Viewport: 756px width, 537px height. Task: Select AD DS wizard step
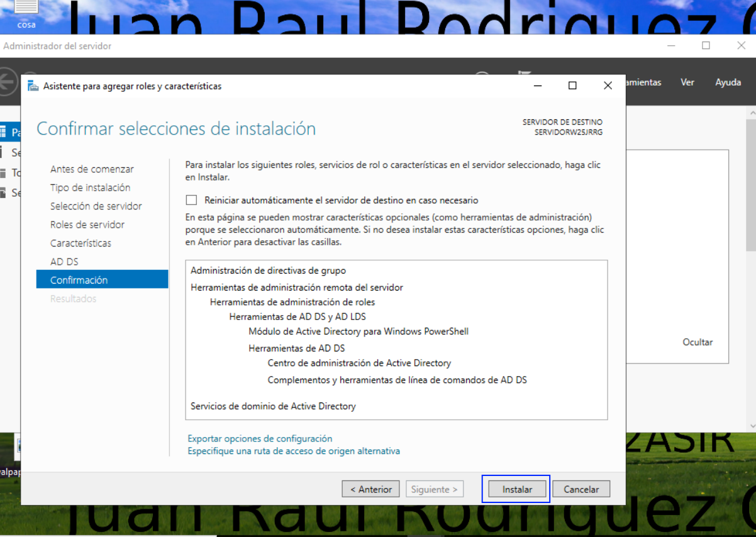click(x=64, y=262)
